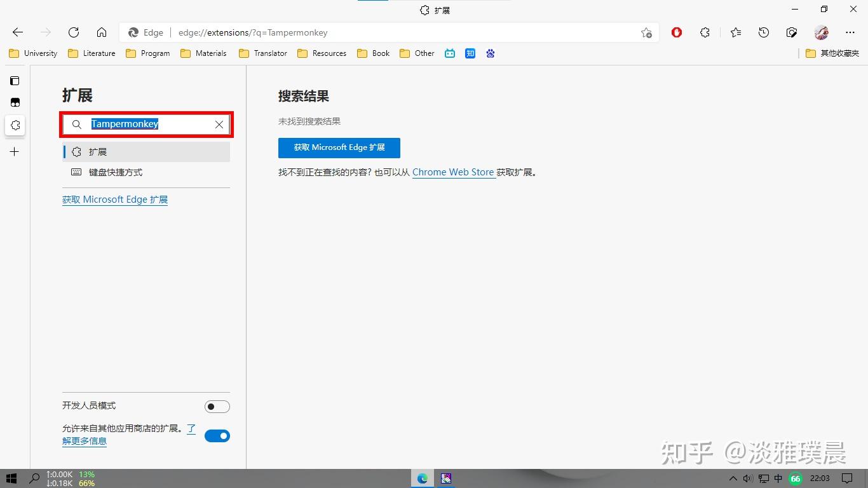The width and height of the screenshot is (868, 488).
Task: Open the Extensions puzzle icon near address bar
Action: pyautogui.click(x=705, y=32)
